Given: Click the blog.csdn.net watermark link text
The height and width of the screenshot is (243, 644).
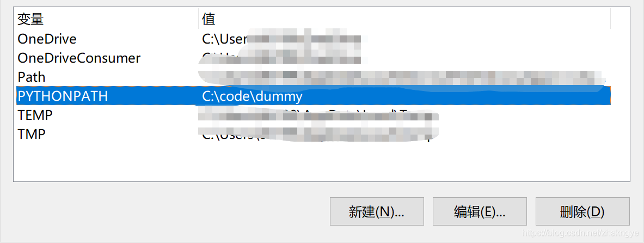Looking at the screenshot, I should (580, 233).
